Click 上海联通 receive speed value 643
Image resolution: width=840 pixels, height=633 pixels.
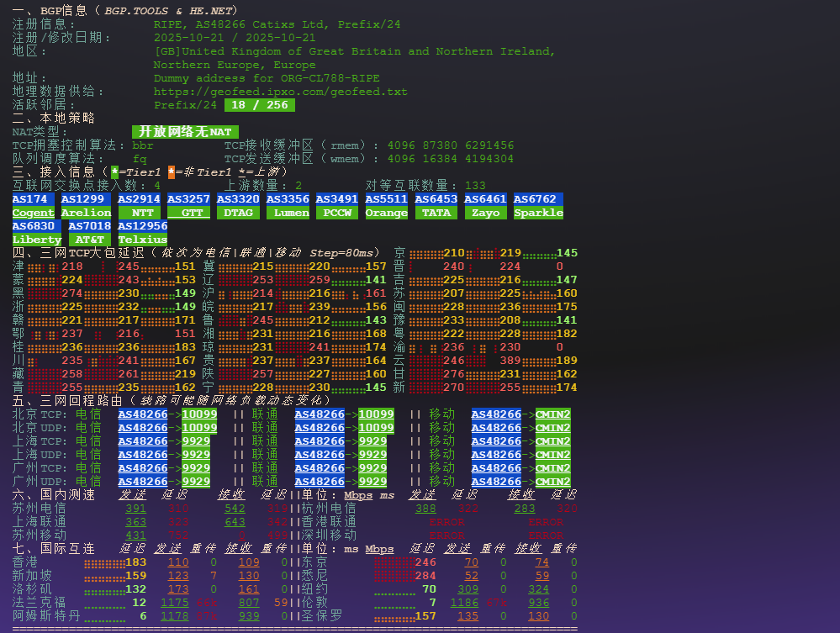tap(235, 522)
